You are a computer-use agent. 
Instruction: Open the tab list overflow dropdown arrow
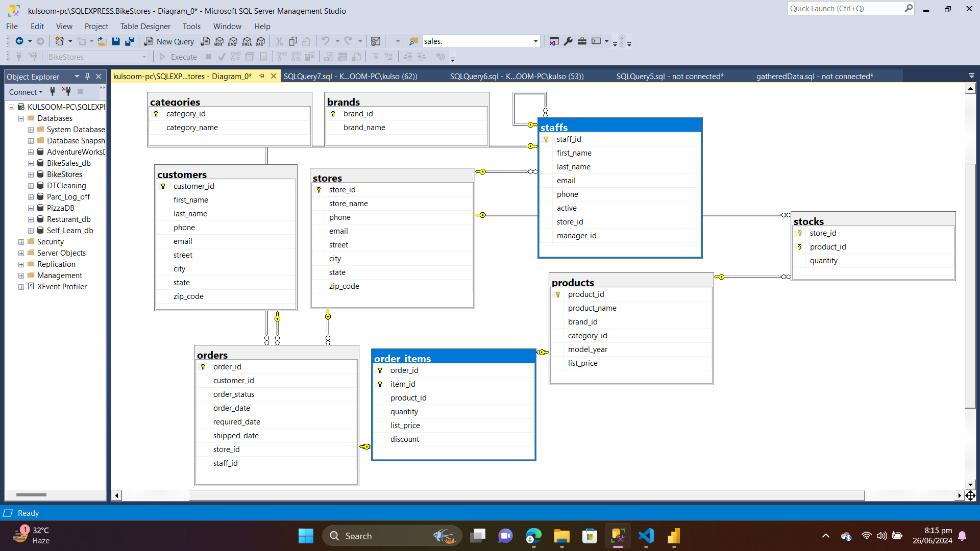971,76
